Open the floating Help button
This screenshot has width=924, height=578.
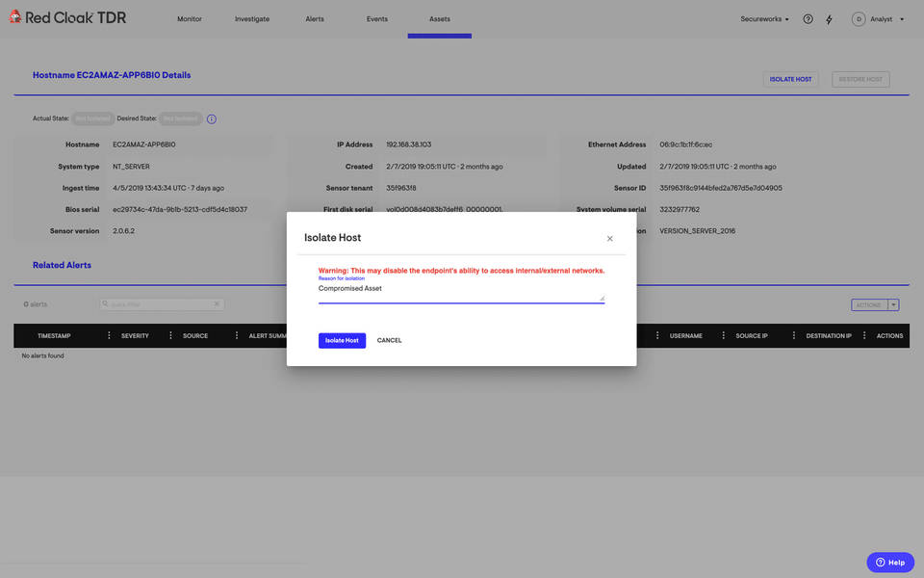pyautogui.click(x=889, y=563)
